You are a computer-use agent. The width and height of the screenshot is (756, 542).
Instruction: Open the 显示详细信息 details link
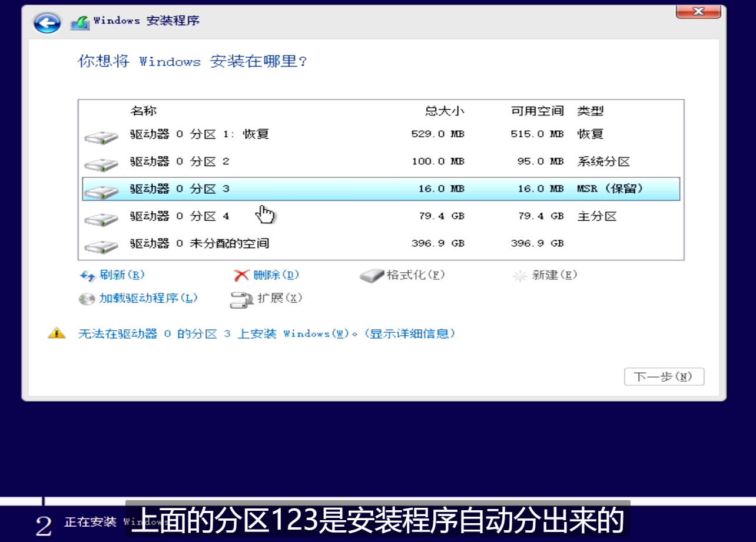click(411, 333)
